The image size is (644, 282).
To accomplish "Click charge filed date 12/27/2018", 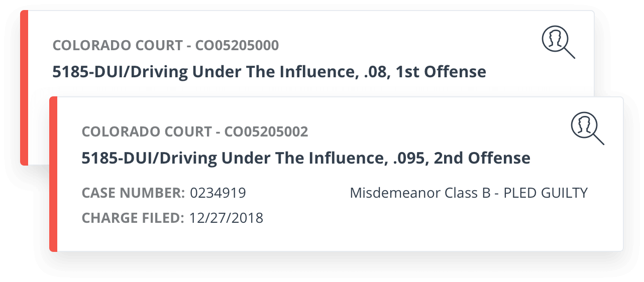I will (x=226, y=218).
